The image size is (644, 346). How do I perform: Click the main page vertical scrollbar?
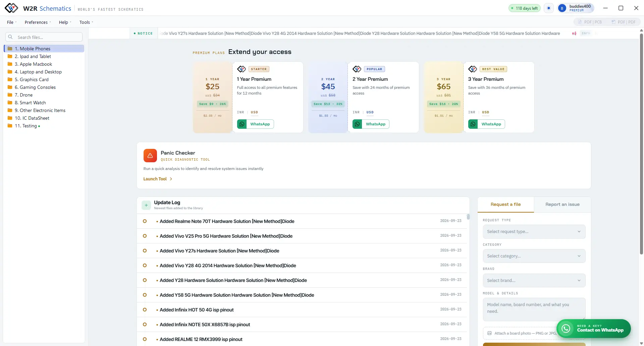coord(641,144)
